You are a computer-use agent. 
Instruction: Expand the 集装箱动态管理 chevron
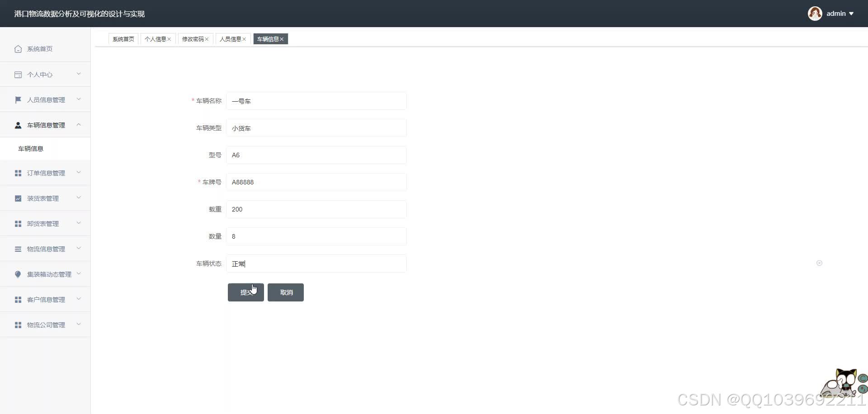79,273
